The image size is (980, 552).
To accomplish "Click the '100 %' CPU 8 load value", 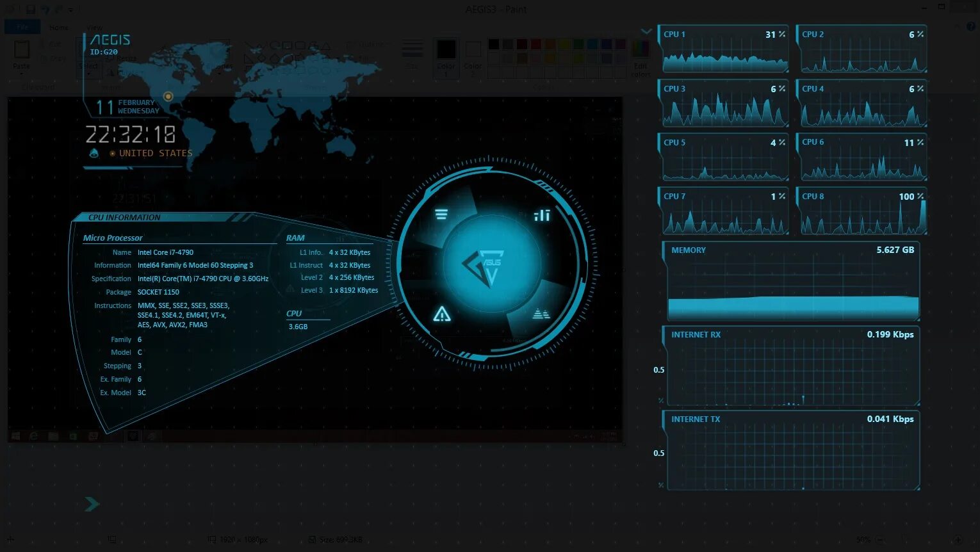I will pyautogui.click(x=911, y=197).
